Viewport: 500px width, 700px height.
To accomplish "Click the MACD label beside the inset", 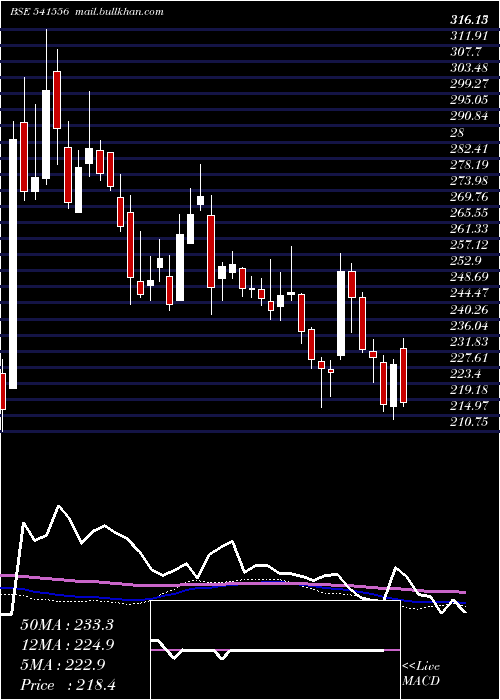I will pos(421,681).
